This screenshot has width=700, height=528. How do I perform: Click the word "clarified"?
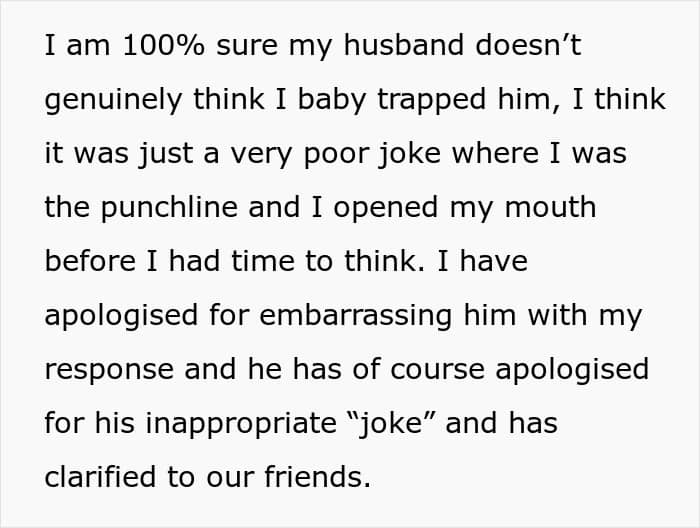point(100,478)
